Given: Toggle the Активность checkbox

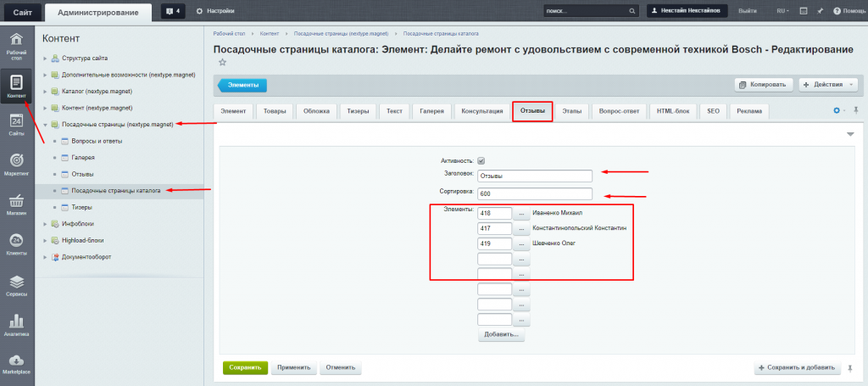Looking at the screenshot, I should (x=481, y=160).
